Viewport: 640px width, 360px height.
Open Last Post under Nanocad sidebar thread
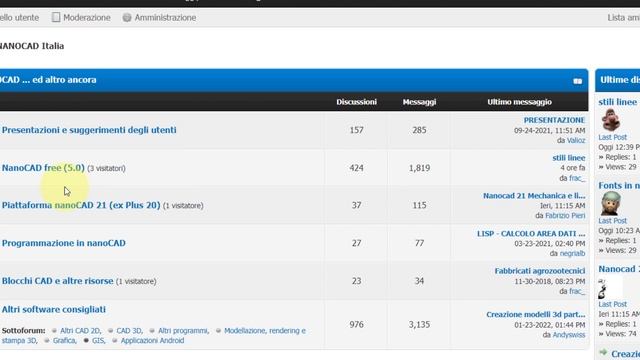[612, 304]
